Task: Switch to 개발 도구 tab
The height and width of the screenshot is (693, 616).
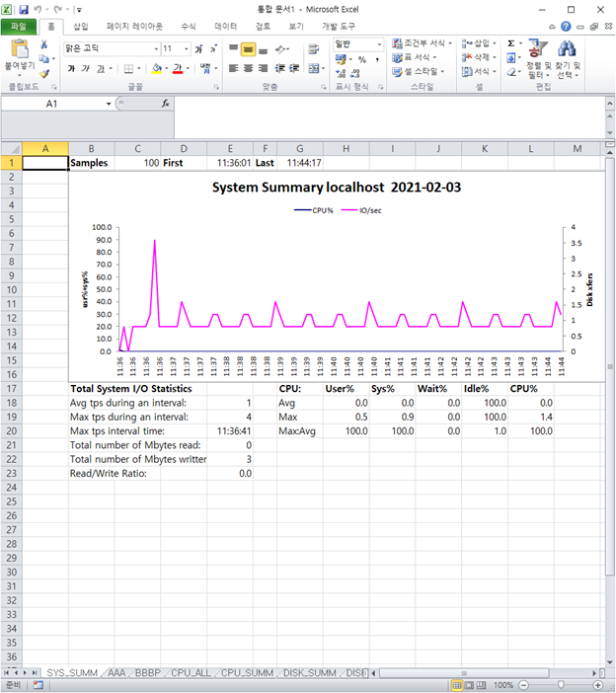Action: click(339, 27)
